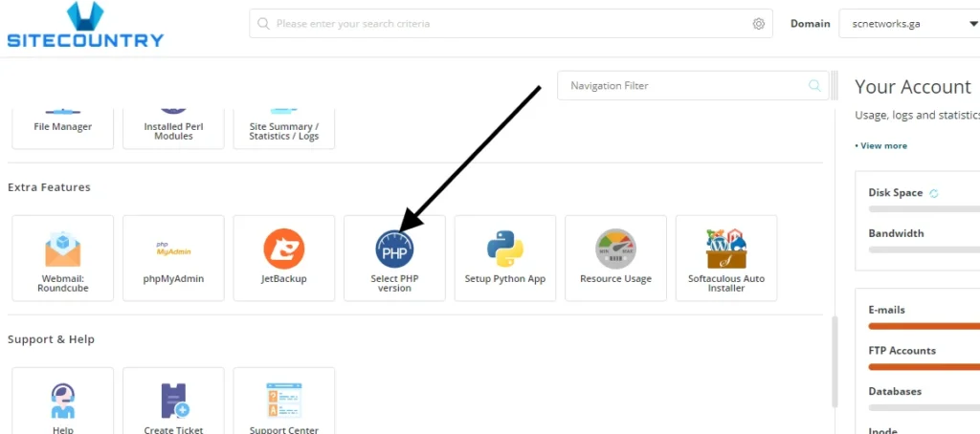The height and width of the screenshot is (434, 980).
Task: Open Help headset icon
Action: click(x=62, y=401)
